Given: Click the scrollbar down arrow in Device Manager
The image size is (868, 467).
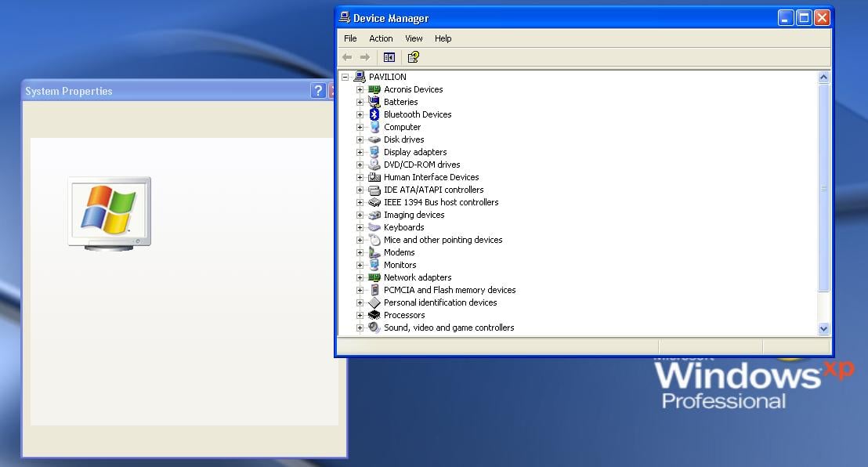Looking at the screenshot, I should 823,328.
